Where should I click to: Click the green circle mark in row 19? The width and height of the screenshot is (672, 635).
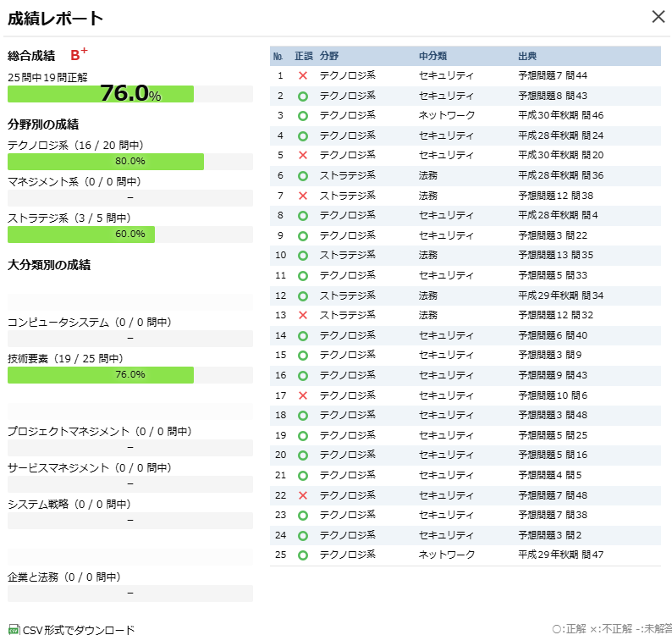pos(303,436)
